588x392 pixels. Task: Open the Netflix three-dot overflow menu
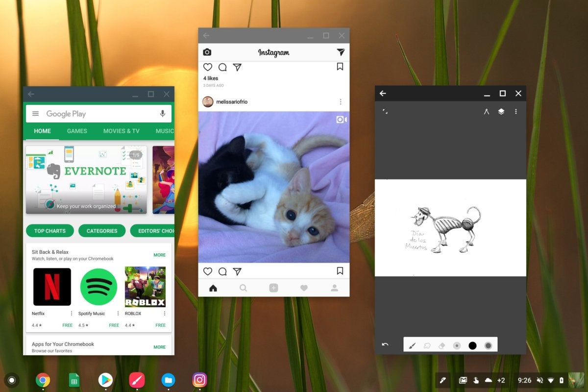72,314
